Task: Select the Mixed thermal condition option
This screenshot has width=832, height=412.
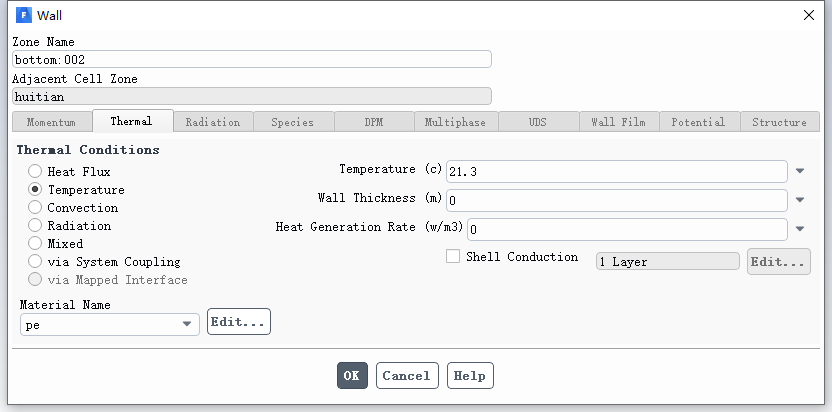Action: (35, 244)
